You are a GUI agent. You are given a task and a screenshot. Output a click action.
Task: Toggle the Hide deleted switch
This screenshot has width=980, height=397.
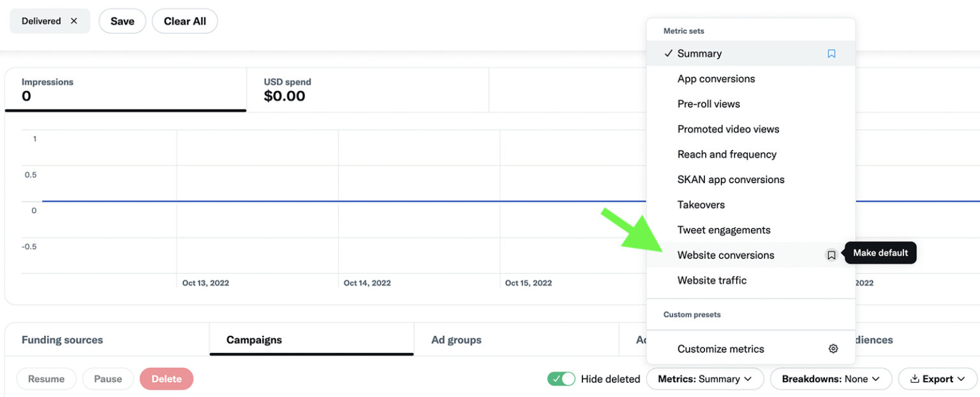coord(561,378)
